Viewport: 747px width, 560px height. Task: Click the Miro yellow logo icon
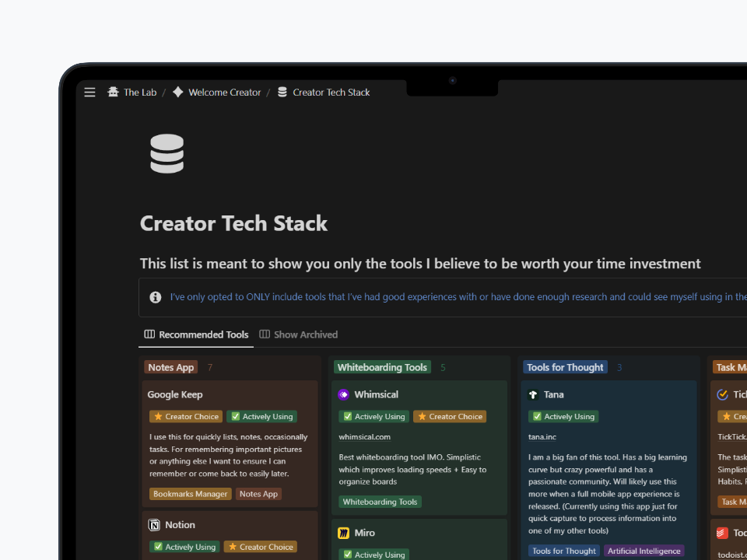click(x=343, y=533)
